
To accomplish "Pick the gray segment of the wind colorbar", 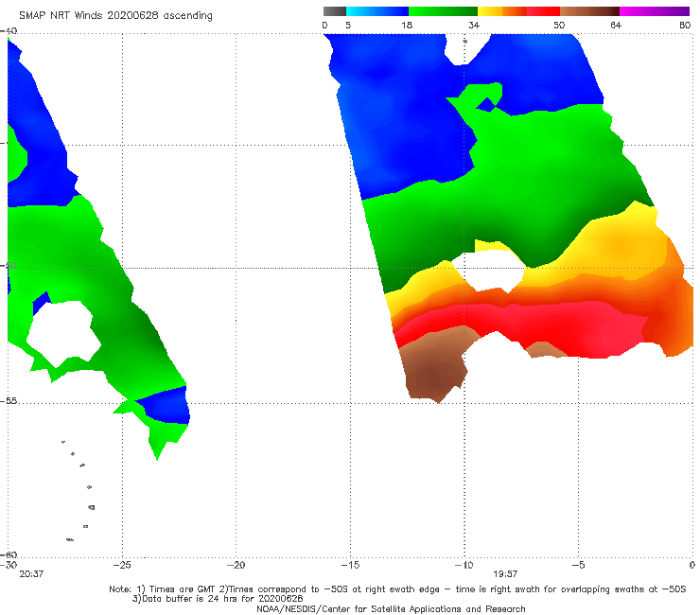I will (x=335, y=11).
